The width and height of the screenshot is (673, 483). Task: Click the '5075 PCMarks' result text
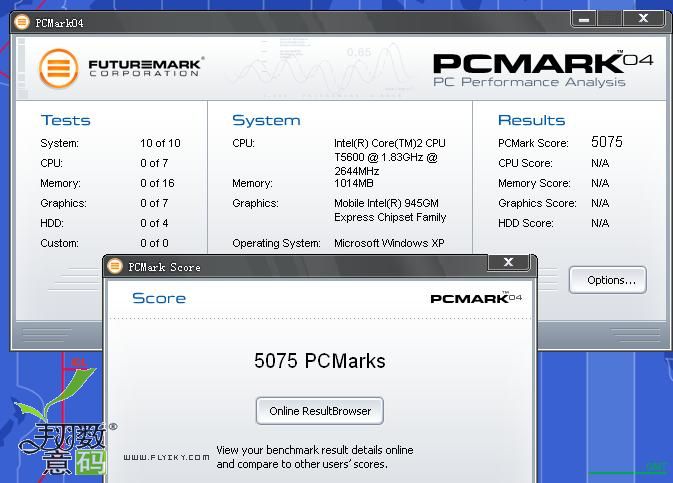coord(320,361)
